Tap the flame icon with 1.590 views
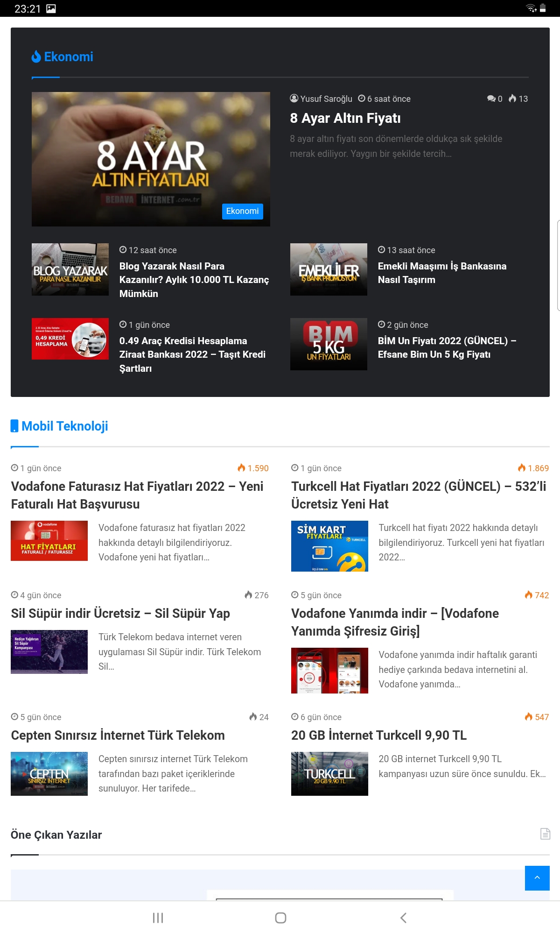Screen dimensions: 560x934 click(241, 467)
